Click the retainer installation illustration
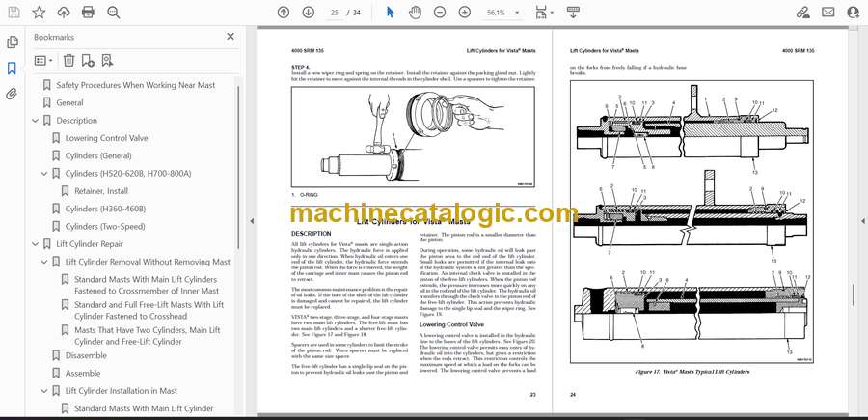The height and width of the screenshot is (420, 868). click(413, 136)
